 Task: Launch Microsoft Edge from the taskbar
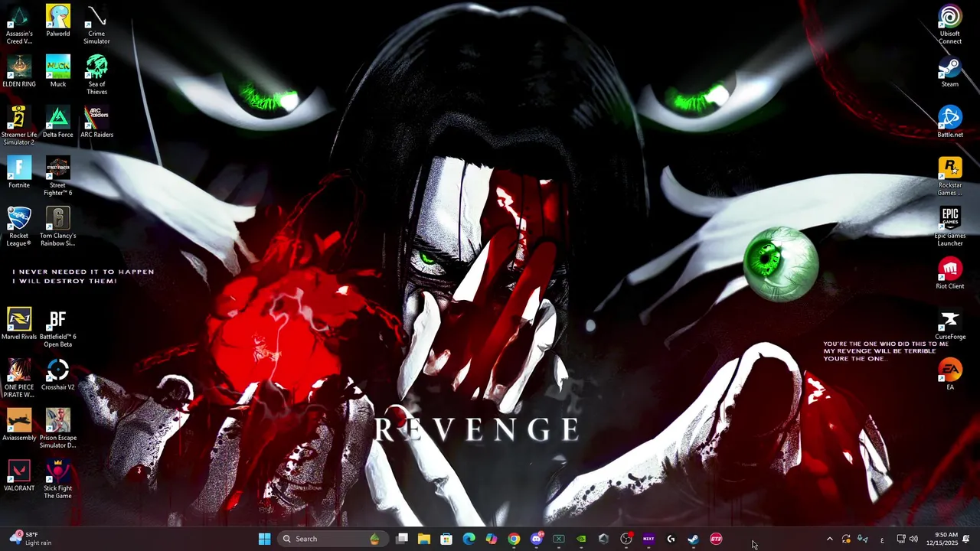pyautogui.click(x=469, y=539)
